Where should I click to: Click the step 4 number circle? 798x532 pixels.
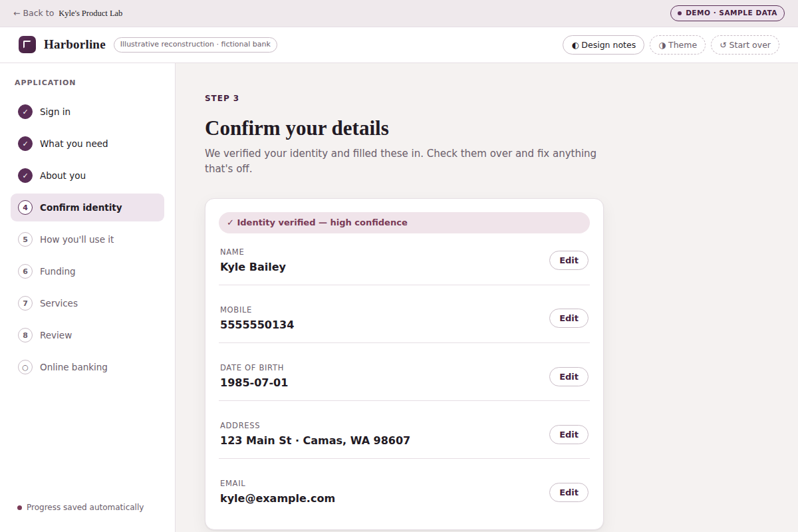(x=25, y=207)
